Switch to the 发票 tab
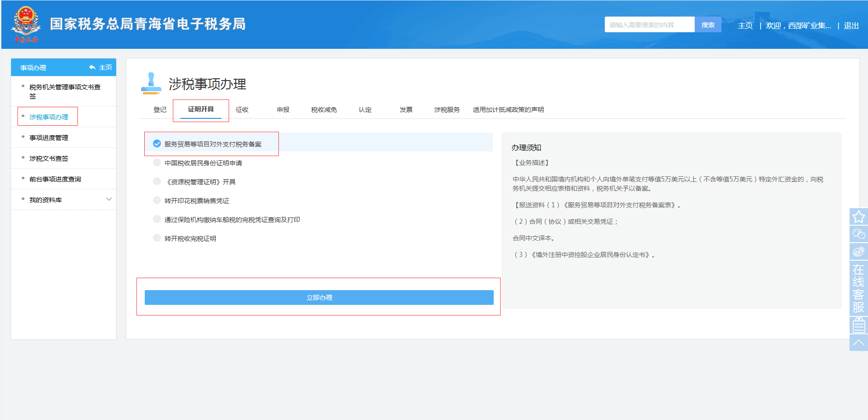The height and width of the screenshot is (420, 868). click(406, 110)
